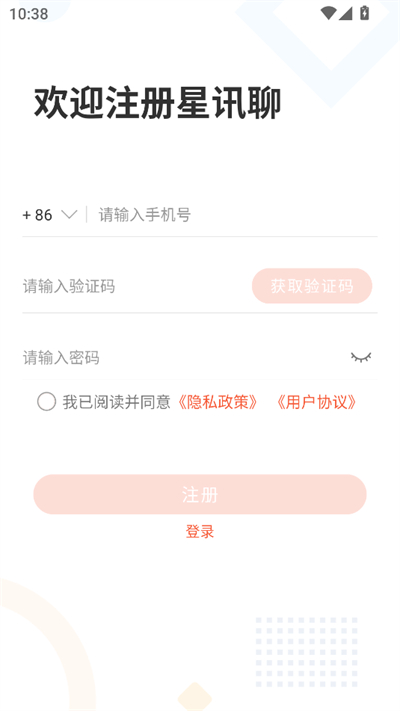The image size is (400, 711).
Task: Open the 《隐私政策》 link
Action: coord(217,402)
